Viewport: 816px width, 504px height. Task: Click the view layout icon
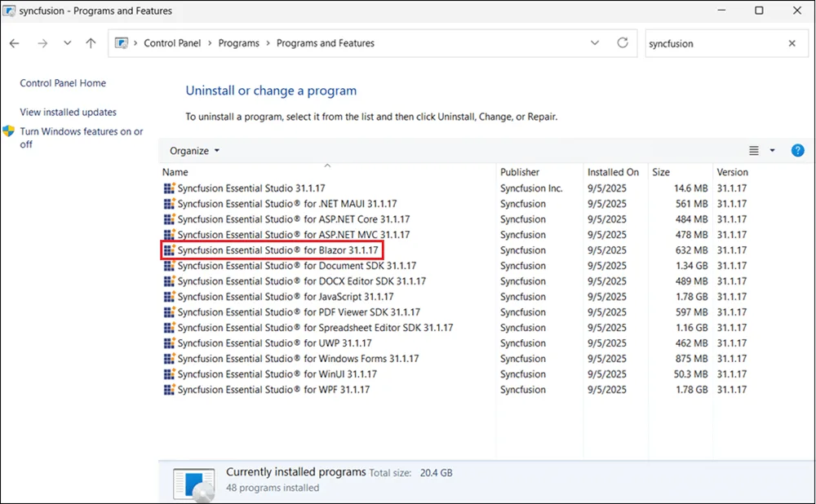pos(754,151)
